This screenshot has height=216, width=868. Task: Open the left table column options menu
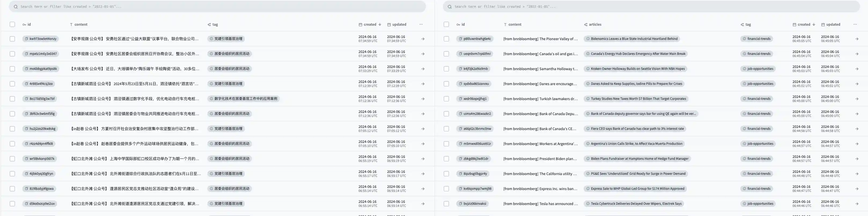pyautogui.click(x=421, y=25)
